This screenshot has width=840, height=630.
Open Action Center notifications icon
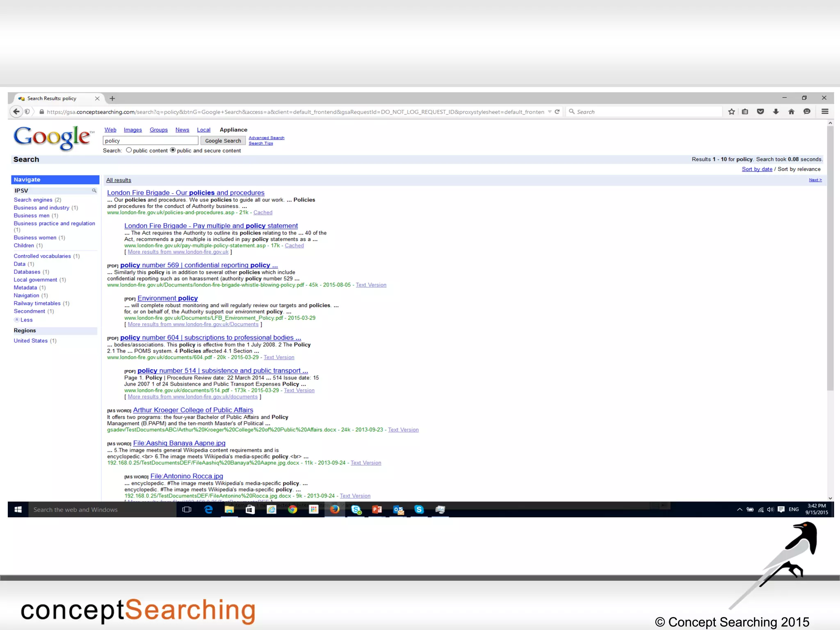coord(781,509)
